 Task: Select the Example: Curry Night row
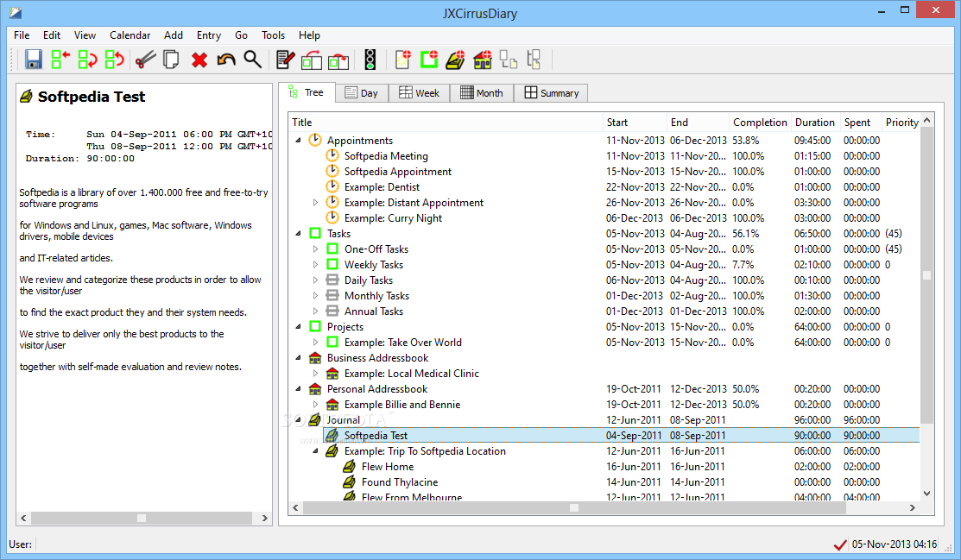pos(604,218)
